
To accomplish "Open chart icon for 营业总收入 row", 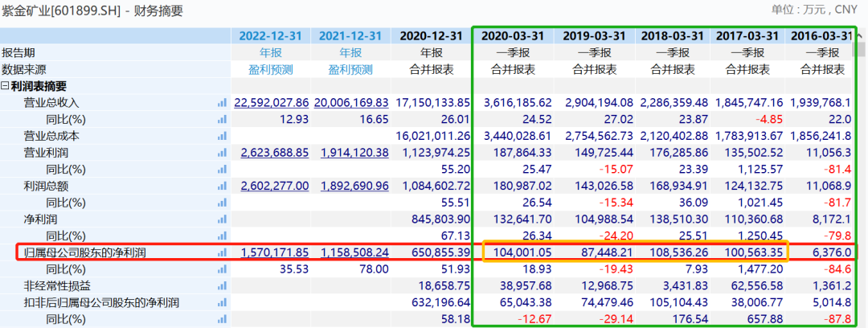I will [223, 103].
